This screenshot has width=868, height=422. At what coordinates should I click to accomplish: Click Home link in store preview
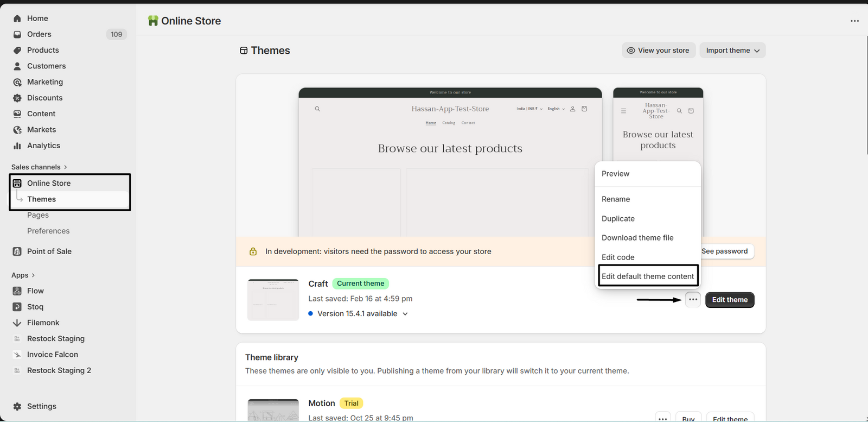point(431,123)
